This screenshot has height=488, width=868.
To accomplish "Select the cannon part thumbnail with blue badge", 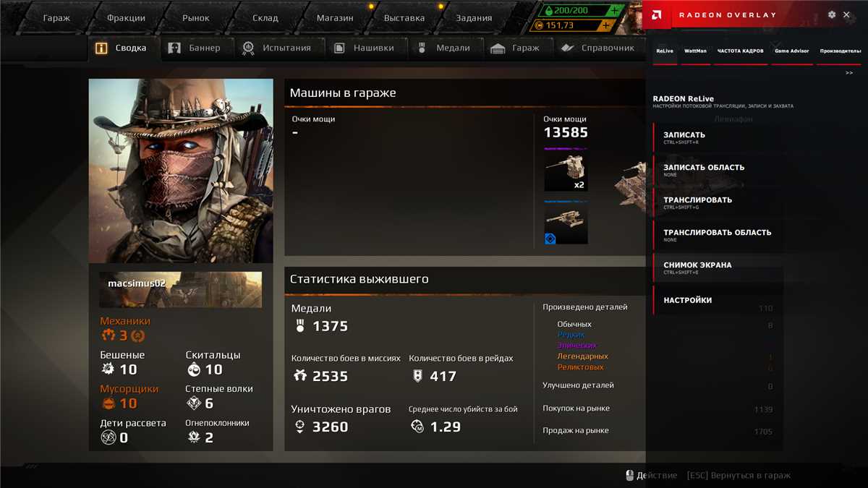I will (x=566, y=223).
